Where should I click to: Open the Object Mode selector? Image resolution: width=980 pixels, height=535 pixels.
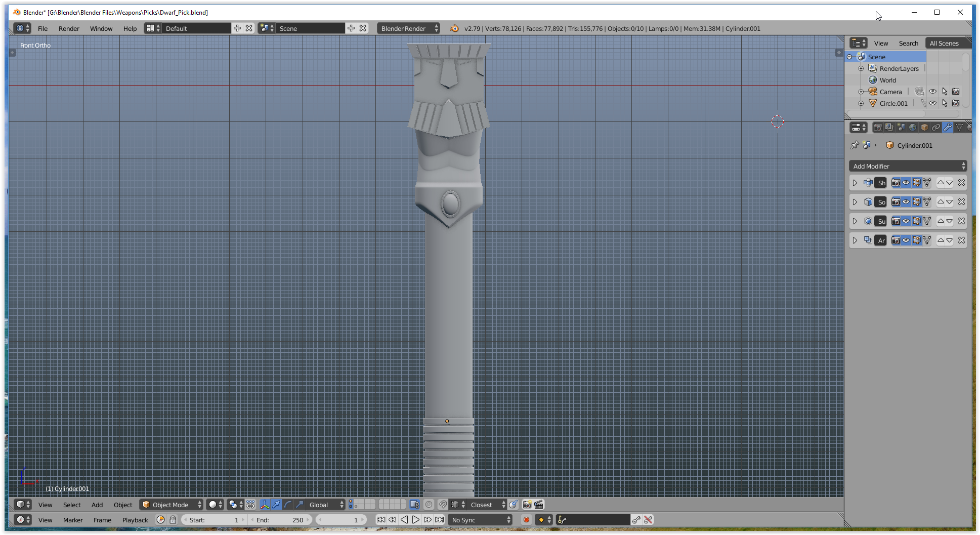[x=171, y=505]
